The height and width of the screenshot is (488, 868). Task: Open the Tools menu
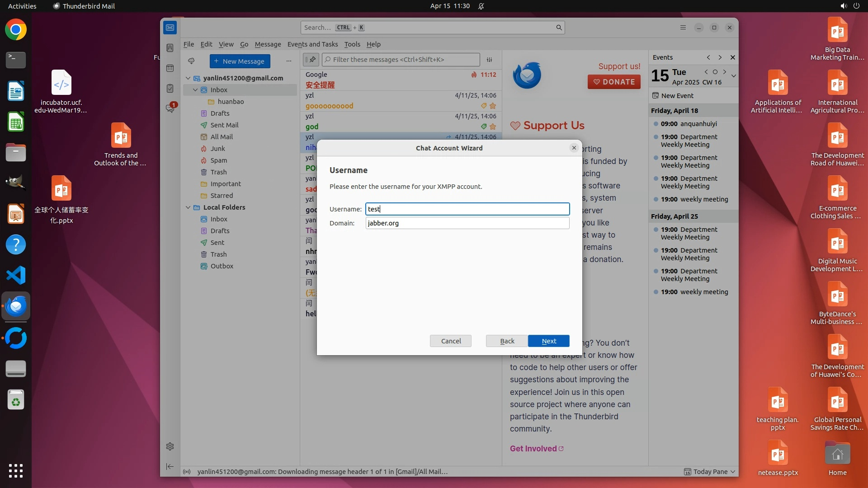(352, 44)
